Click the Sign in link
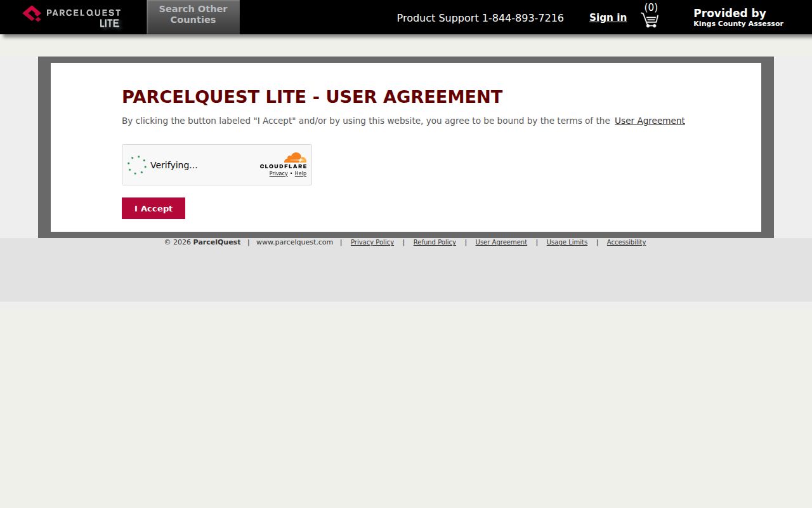Image resolution: width=812 pixels, height=508 pixels. [608, 18]
